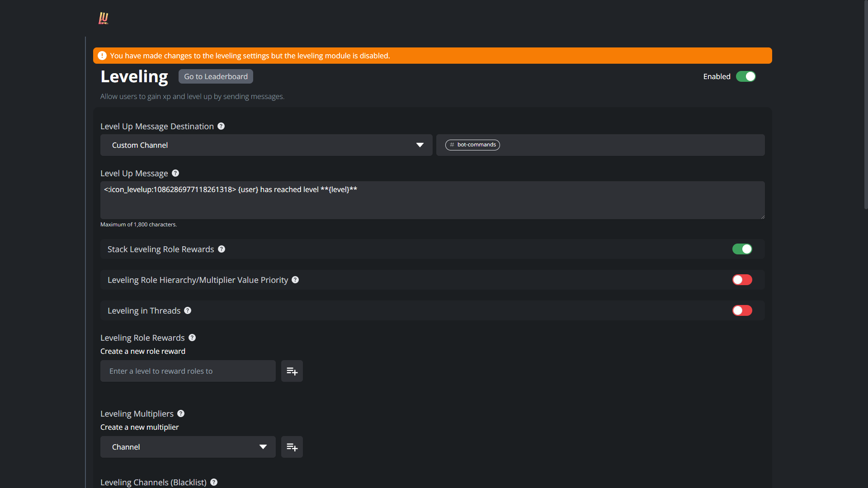Click add-list icon to create role reward
868x488 pixels.
tap(292, 371)
